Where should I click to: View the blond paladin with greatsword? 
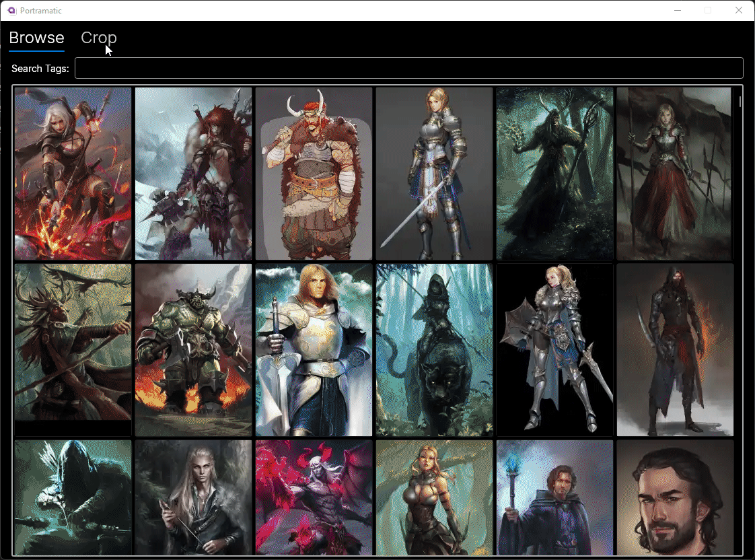(314, 349)
